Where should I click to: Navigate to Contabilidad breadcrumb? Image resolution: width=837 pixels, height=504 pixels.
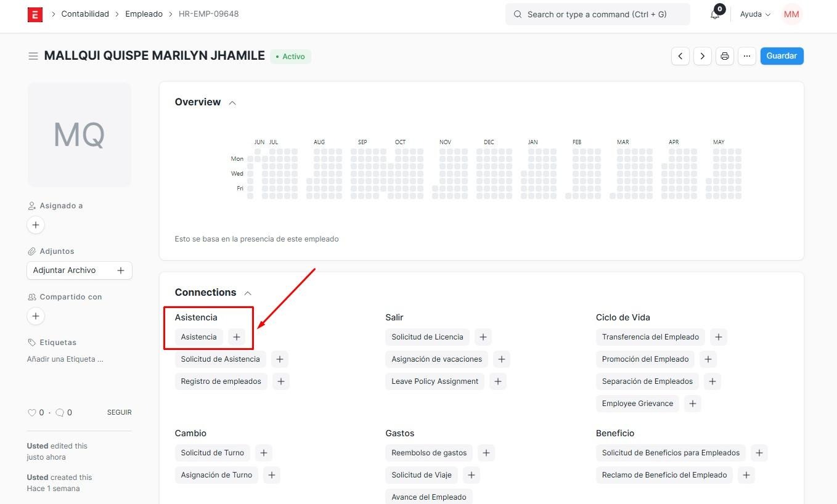tap(85, 14)
